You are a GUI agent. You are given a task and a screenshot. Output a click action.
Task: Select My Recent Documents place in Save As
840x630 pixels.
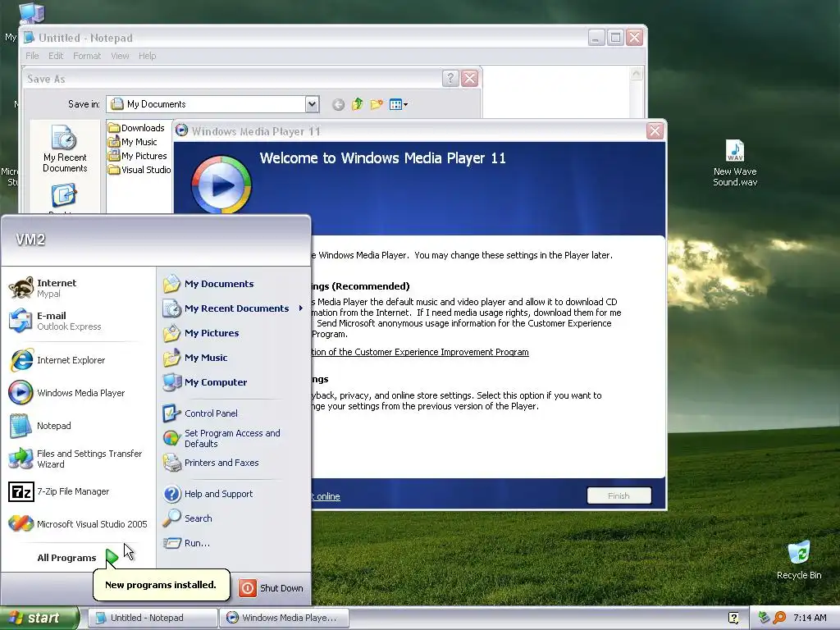pos(65,148)
